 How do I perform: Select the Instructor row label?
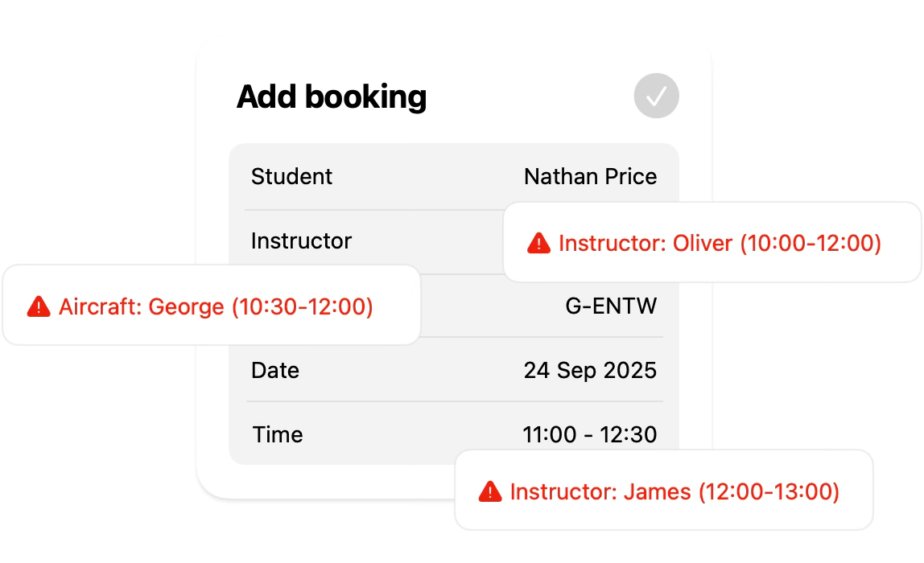click(301, 240)
